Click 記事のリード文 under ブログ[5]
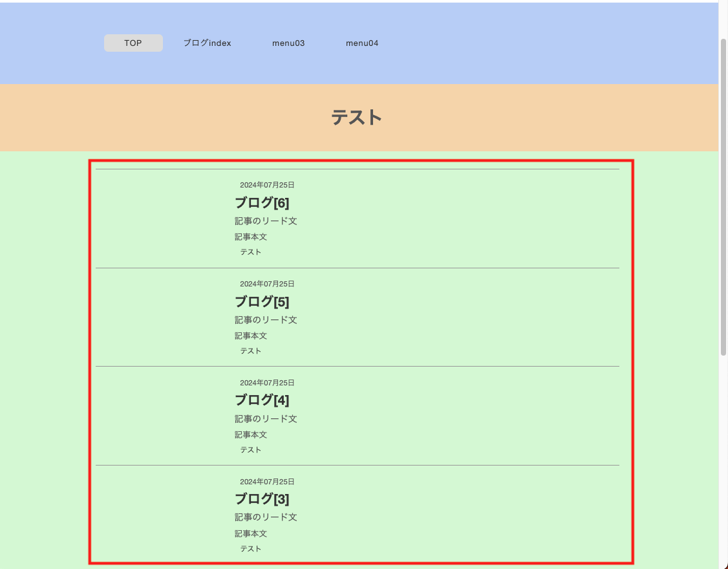The height and width of the screenshot is (569, 728). pos(266,320)
